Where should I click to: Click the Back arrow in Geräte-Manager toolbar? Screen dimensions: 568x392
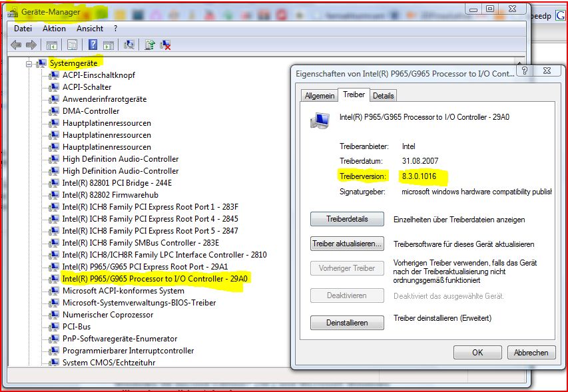point(16,45)
